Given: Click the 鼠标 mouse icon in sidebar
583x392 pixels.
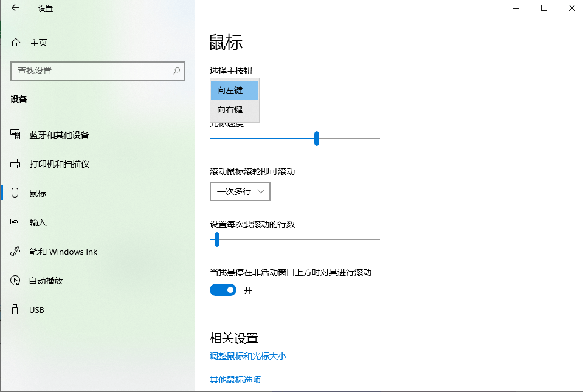Looking at the screenshot, I should click(x=15, y=193).
